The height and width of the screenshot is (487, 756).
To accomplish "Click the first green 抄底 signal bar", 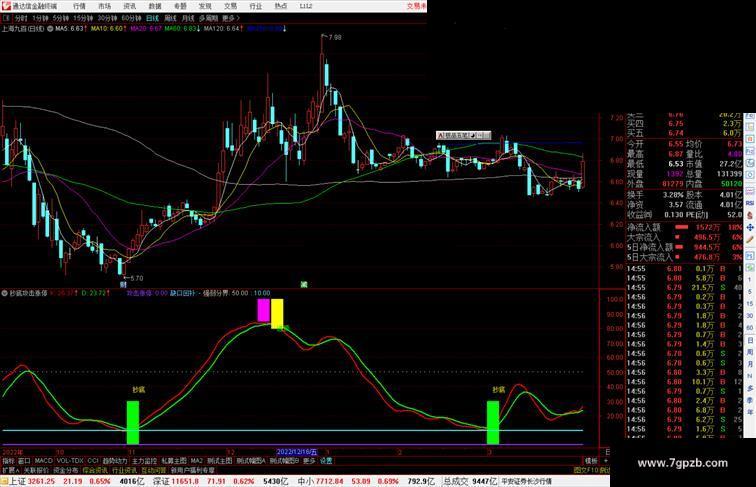I will tap(133, 422).
